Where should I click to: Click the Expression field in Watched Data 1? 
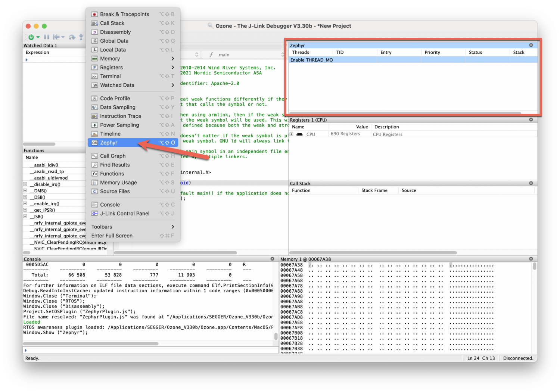click(37, 52)
